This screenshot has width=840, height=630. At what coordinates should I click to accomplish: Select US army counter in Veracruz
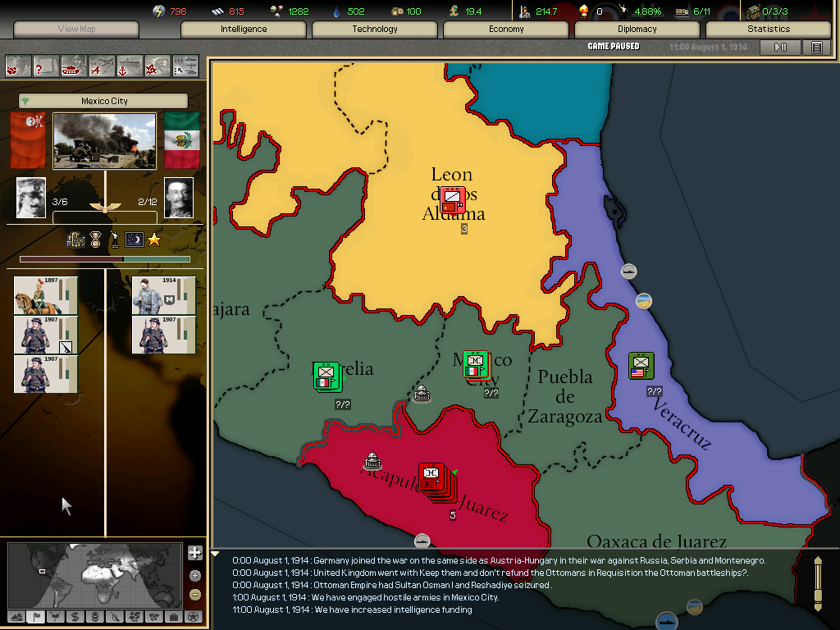tap(641, 365)
